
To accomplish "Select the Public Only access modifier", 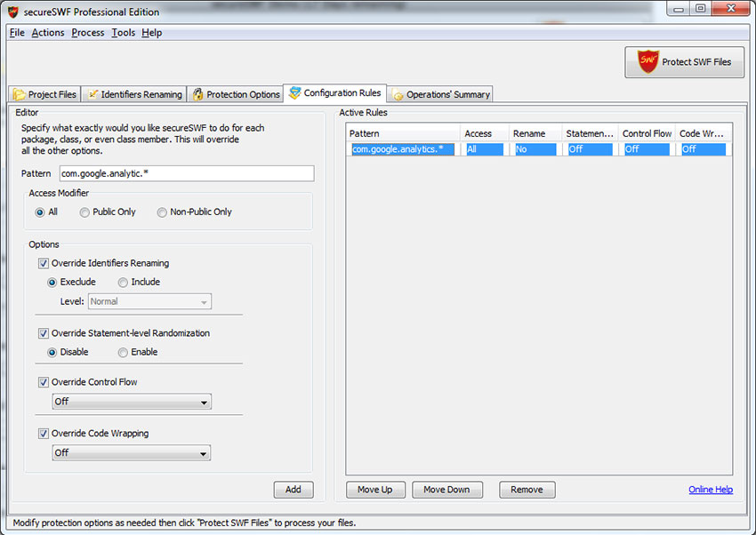I will 84,212.
